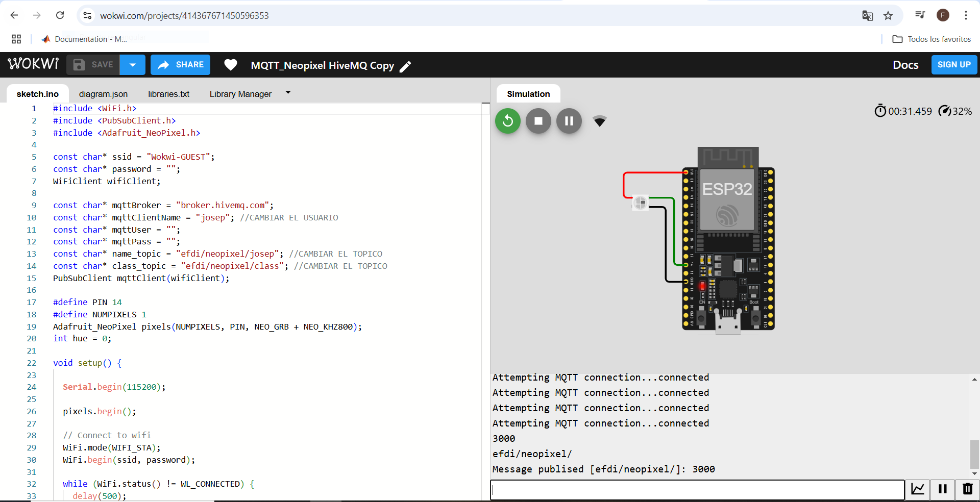The height and width of the screenshot is (502, 980).
Task: Open Todos los favoritos folder
Action: [932, 39]
